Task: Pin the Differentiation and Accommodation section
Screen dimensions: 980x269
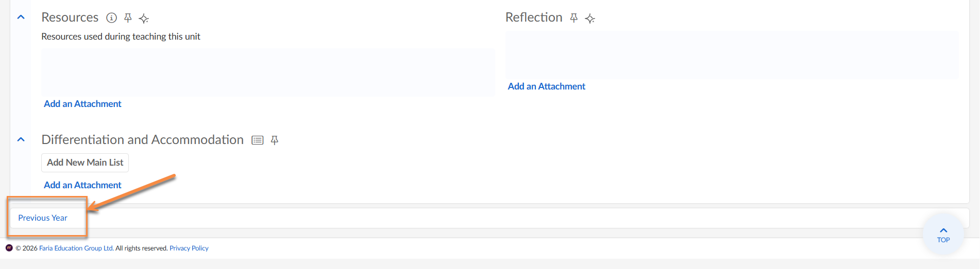Action: tap(275, 140)
